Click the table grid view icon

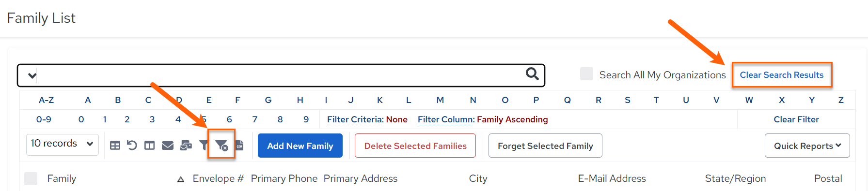[x=115, y=146]
